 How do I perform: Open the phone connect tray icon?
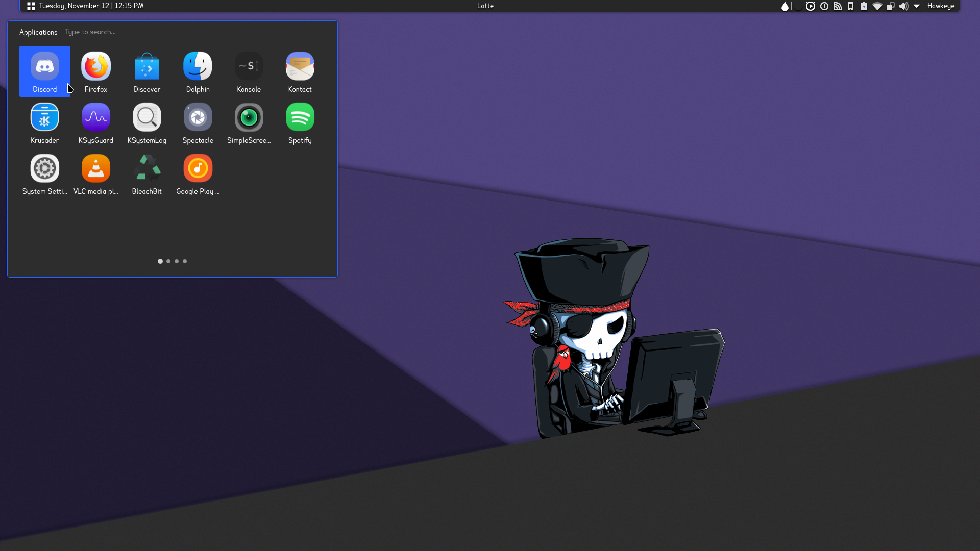[x=851, y=6]
